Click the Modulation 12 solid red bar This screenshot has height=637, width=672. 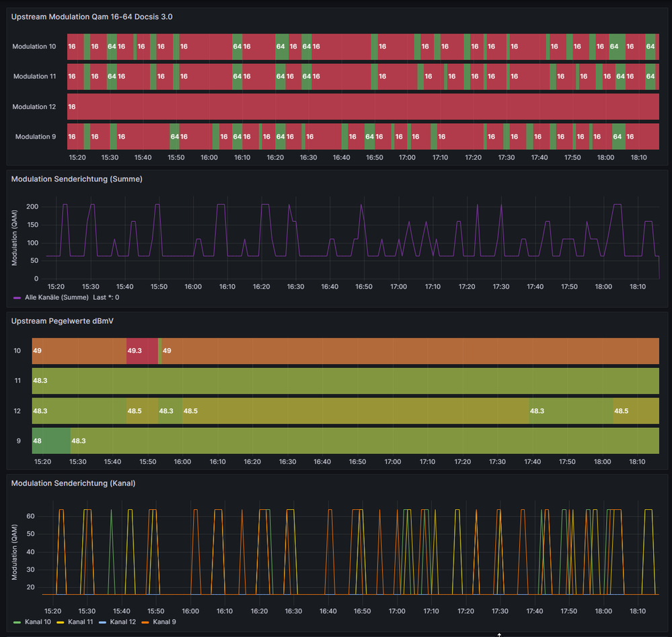[x=363, y=107]
